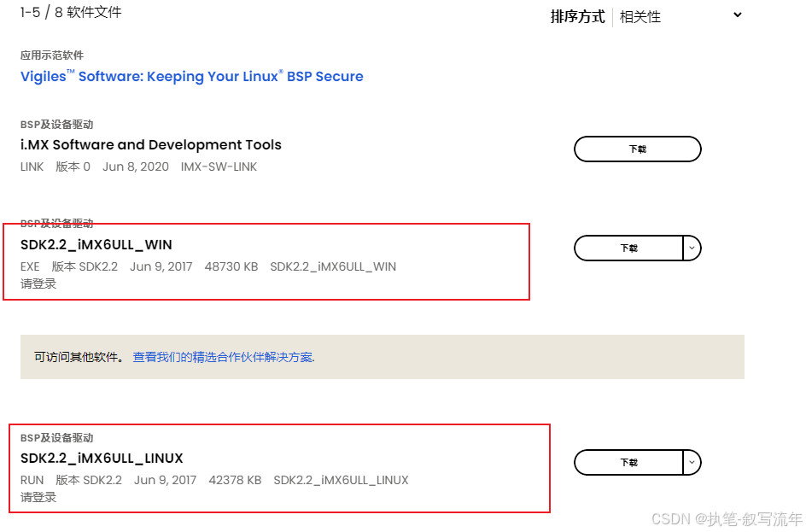This screenshot has width=806, height=532.
Task: Click the 1-5 / 8 软件文件 count
Action: [71, 12]
